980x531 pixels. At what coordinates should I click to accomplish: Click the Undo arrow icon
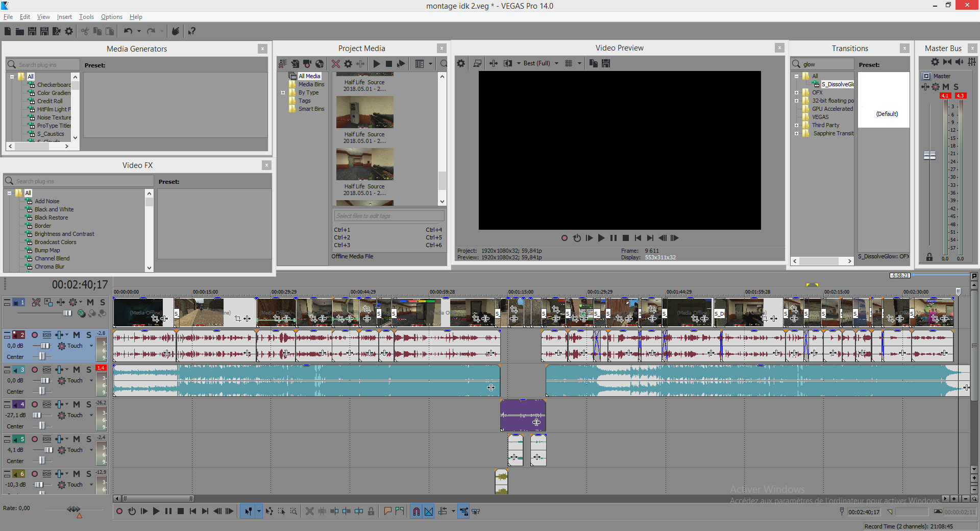tap(128, 31)
